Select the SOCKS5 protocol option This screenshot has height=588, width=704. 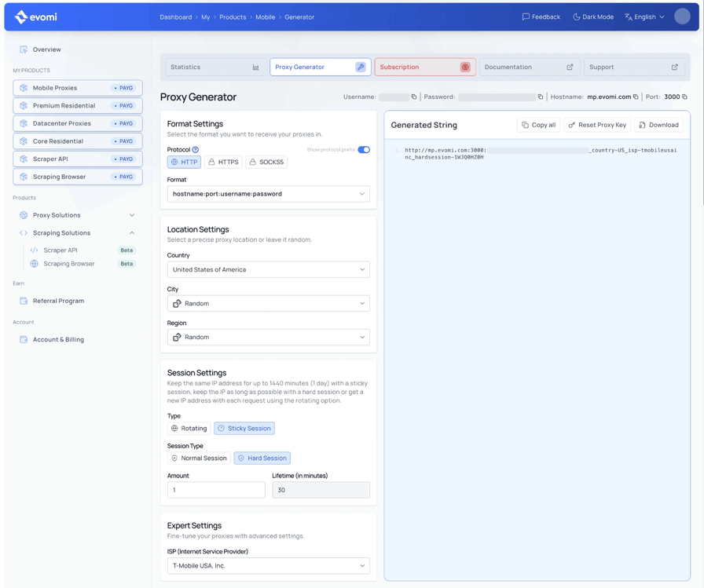tap(266, 162)
